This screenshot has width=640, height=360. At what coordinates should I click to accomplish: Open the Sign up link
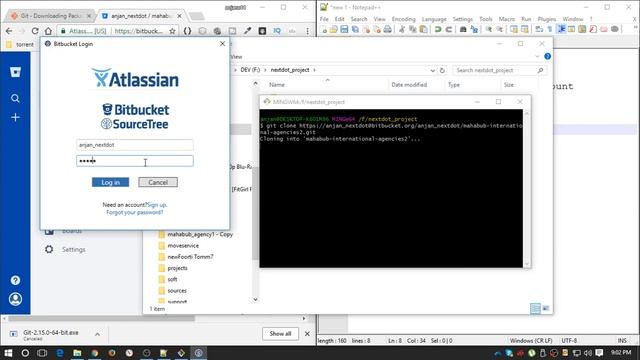point(157,204)
